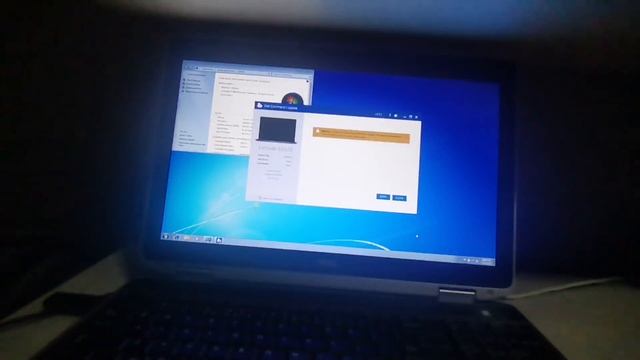Open the Dell Command Update taskbar icon
The width and height of the screenshot is (640, 360).
pos(219,240)
